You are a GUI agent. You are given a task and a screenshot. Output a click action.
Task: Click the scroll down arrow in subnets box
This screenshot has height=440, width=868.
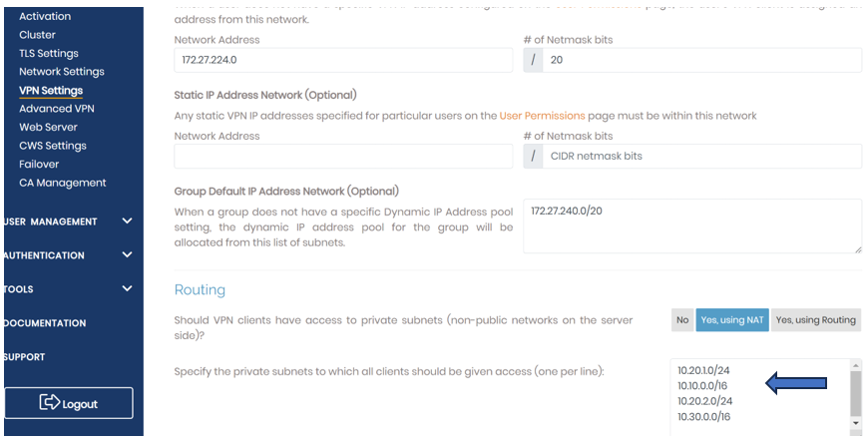pos(855,424)
